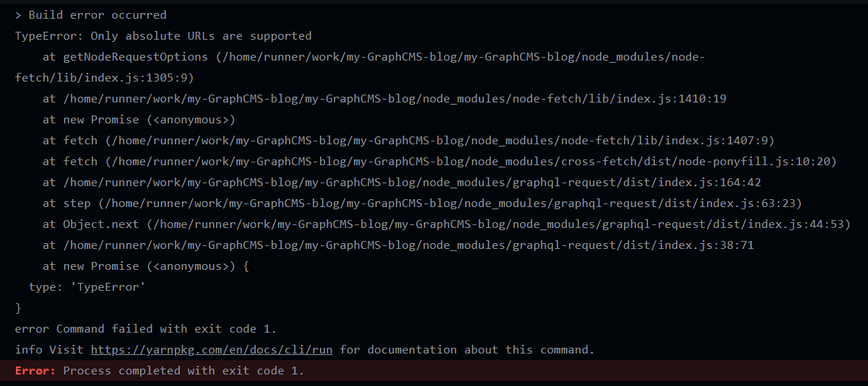Image resolution: width=868 pixels, height=386 pixels.
Task: Select "Process completed with exit code 1." text
Action: point(184,371)
